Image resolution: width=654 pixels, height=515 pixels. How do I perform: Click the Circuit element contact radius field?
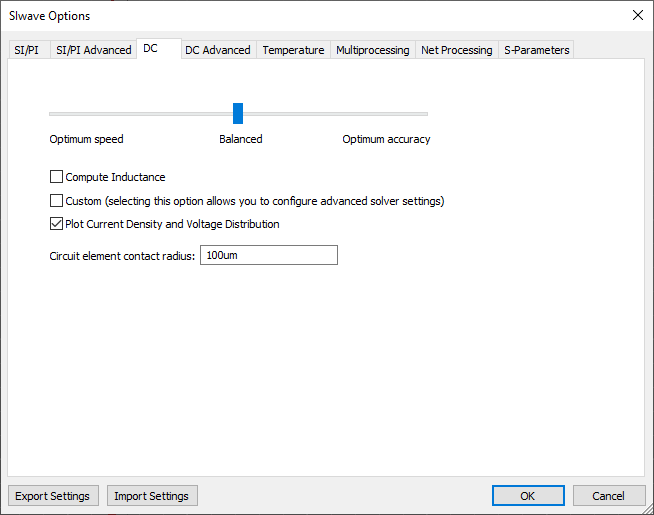[268, 255]
